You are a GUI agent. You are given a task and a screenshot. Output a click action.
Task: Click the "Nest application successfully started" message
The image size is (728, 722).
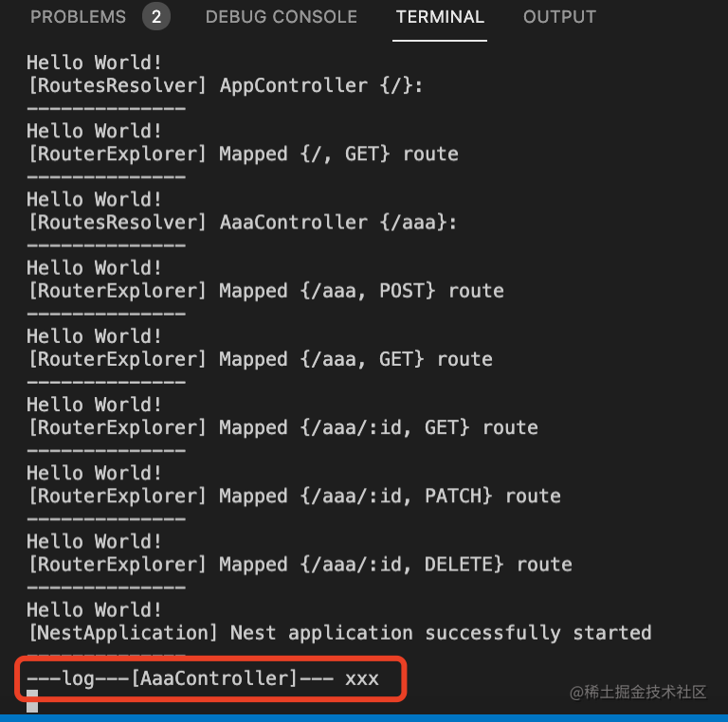338,633
